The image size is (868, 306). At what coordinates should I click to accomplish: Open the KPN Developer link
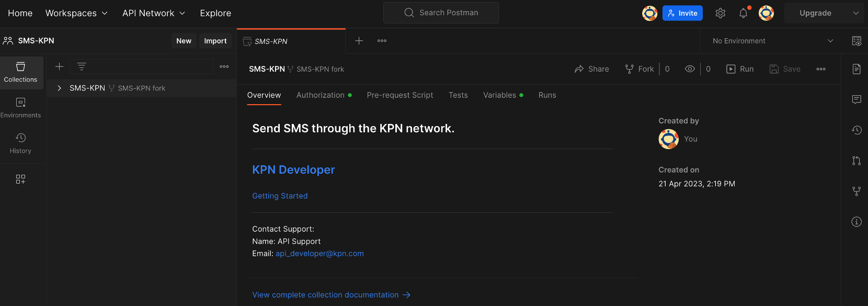293,169
